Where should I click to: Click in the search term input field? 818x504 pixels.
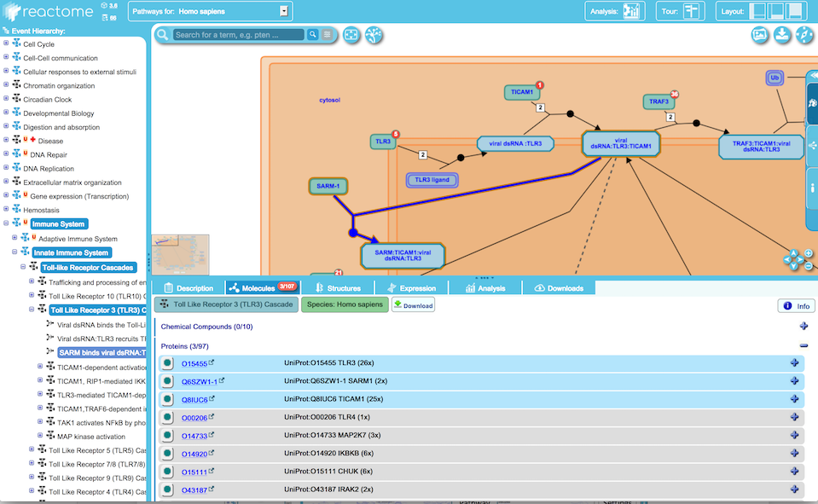click(238, 35)
